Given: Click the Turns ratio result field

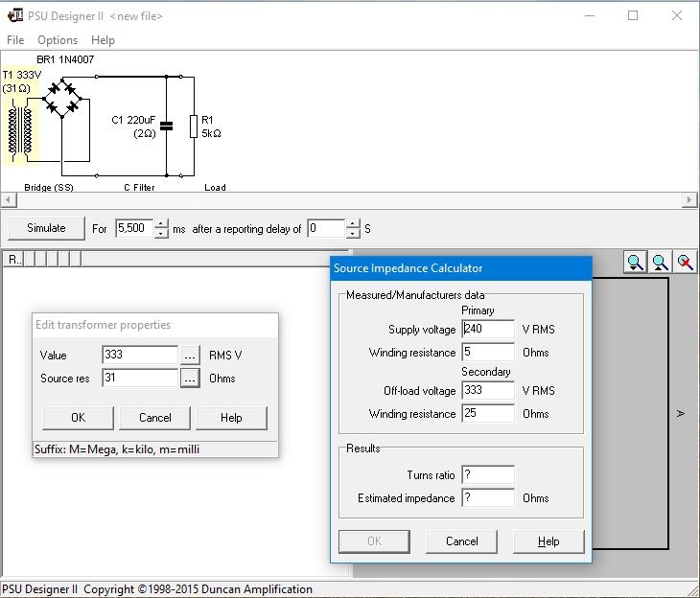Looking at the screenshot, I should (488, 474).
